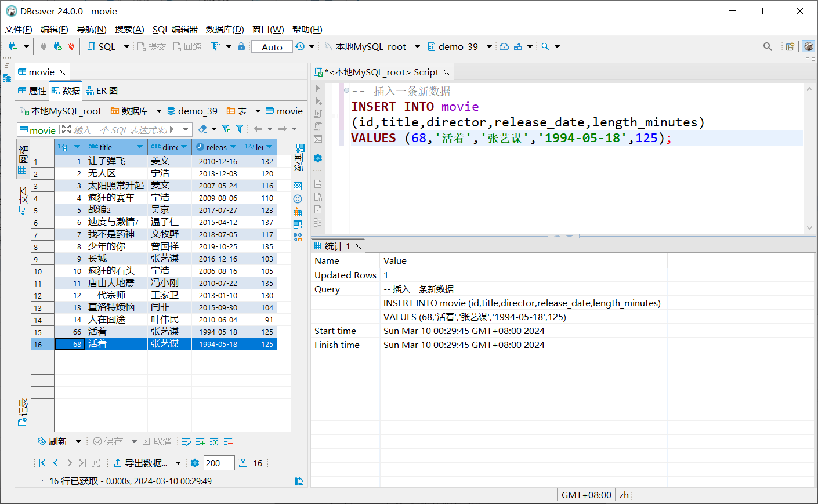818x504 pixels.
Task: Switch to the ER 图 diagram tab
Action: (x=101, y=90)
